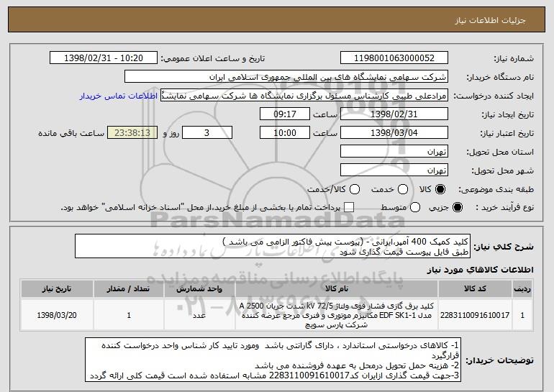Click the validity date field 1398/03/04
This screenshot has height=392, width=554.
(394, 133)
